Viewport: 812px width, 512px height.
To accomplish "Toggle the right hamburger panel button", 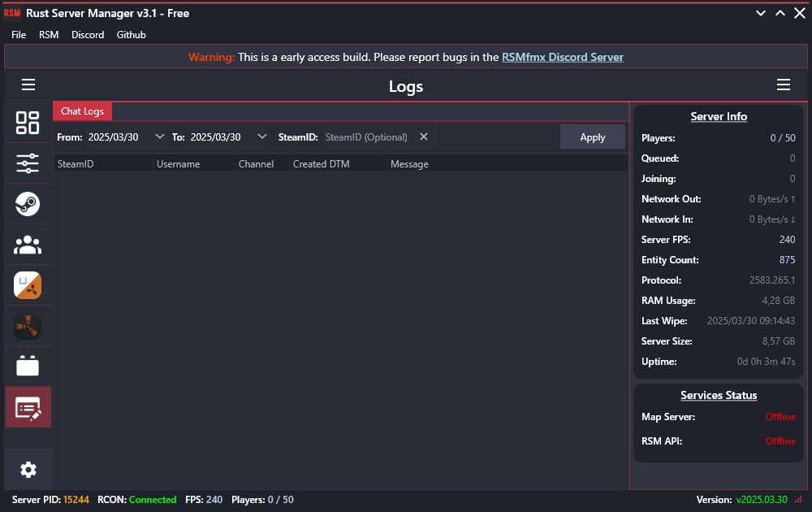I will (784, 85).
